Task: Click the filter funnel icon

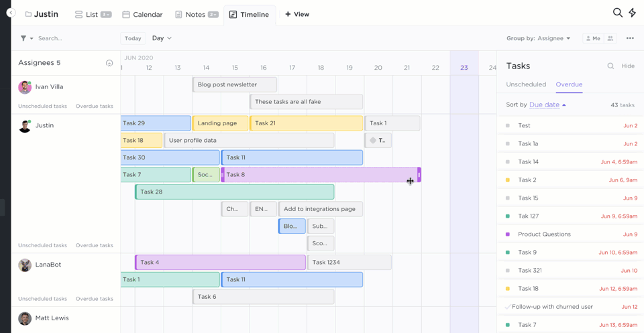Action: (x=23, y=38)
